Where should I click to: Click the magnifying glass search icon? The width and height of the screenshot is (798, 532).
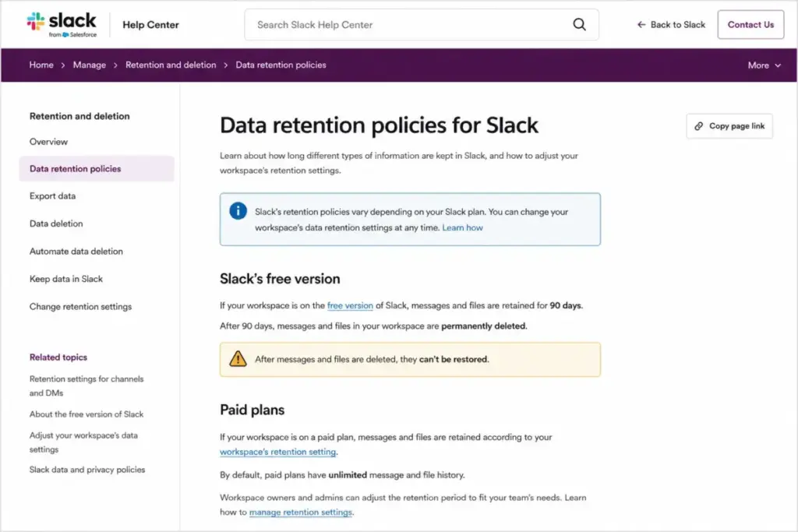(579, 24)
